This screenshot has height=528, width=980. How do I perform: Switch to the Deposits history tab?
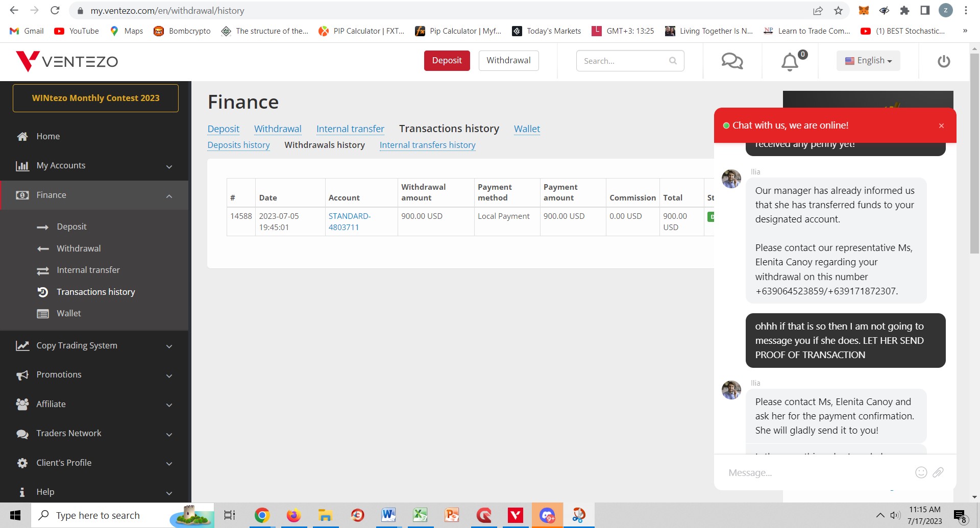tap(238, 145)
